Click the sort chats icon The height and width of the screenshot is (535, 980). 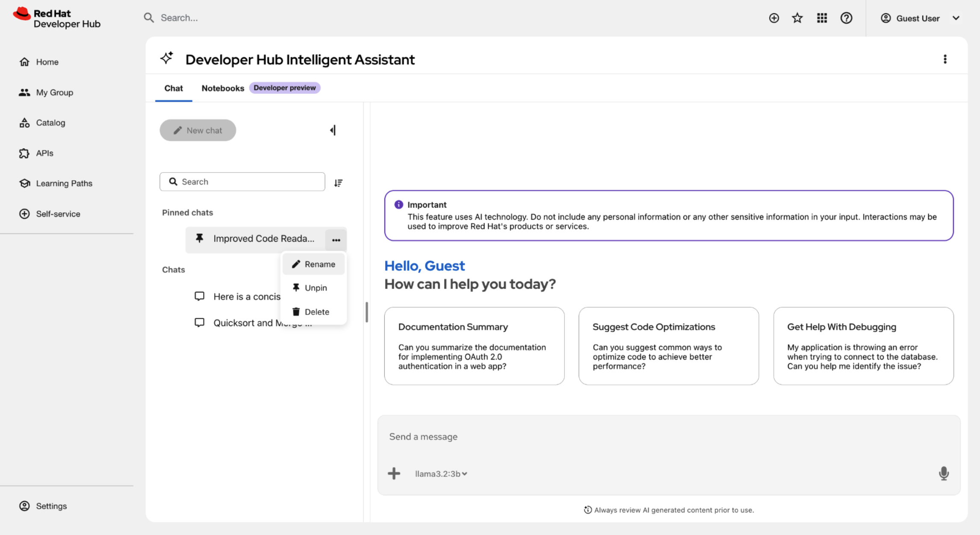pos(338,183)
